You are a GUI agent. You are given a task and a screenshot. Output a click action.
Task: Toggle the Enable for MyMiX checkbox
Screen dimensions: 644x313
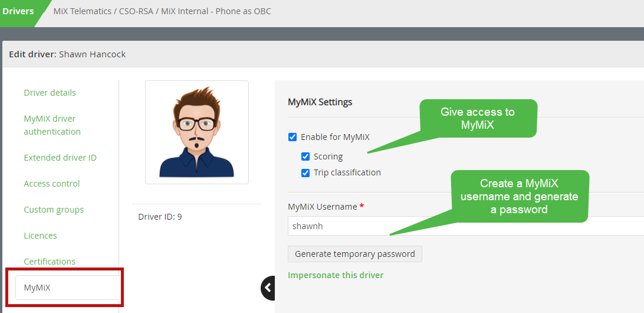tap(293, 137)
